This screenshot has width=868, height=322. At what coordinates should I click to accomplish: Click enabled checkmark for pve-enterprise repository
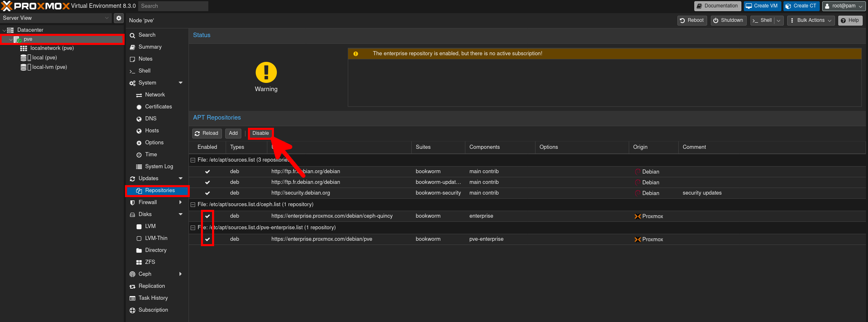click(x=208, y=239)
